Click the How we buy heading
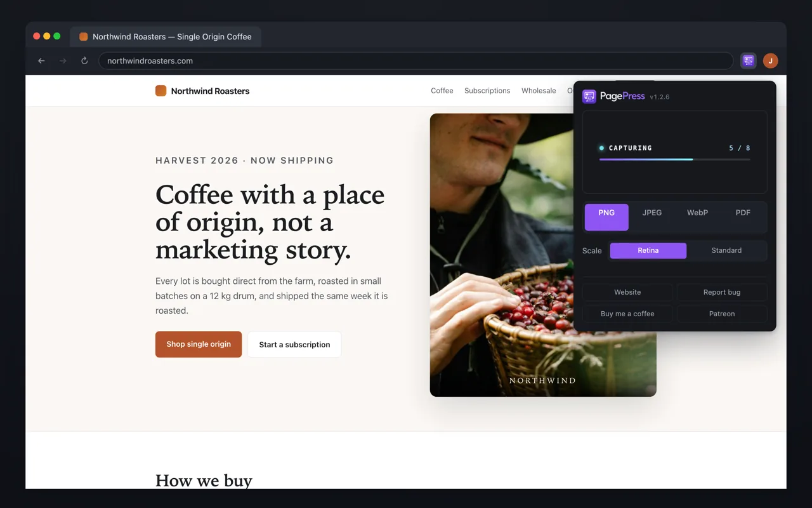The height and width of the screenshot is (508, 812). [204, 480]
